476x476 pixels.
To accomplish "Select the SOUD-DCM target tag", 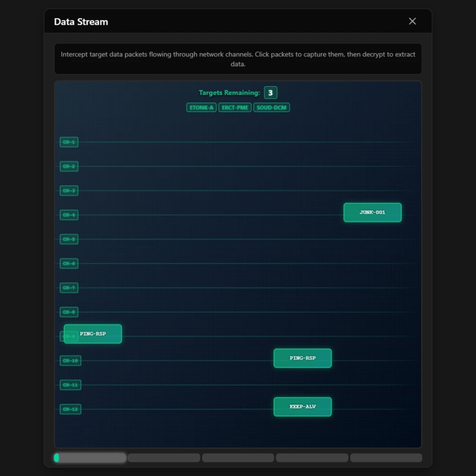I will pyautogui.click(x=272, y=107).
